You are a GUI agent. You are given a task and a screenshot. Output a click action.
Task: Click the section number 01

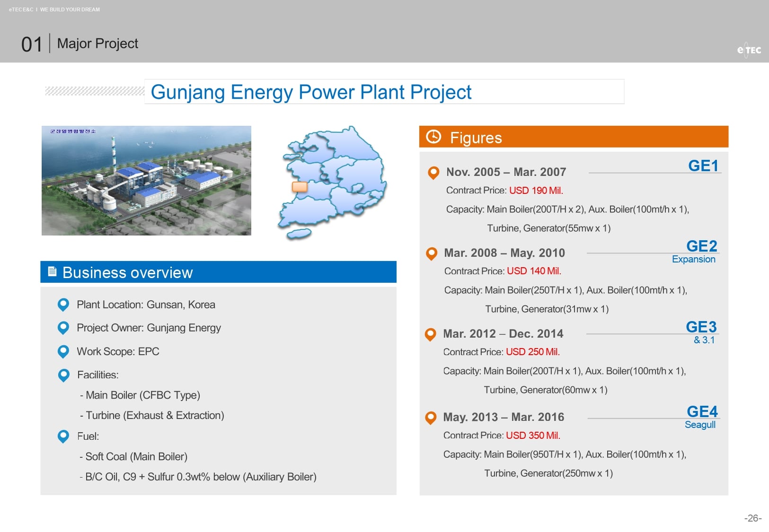(32, 44)
